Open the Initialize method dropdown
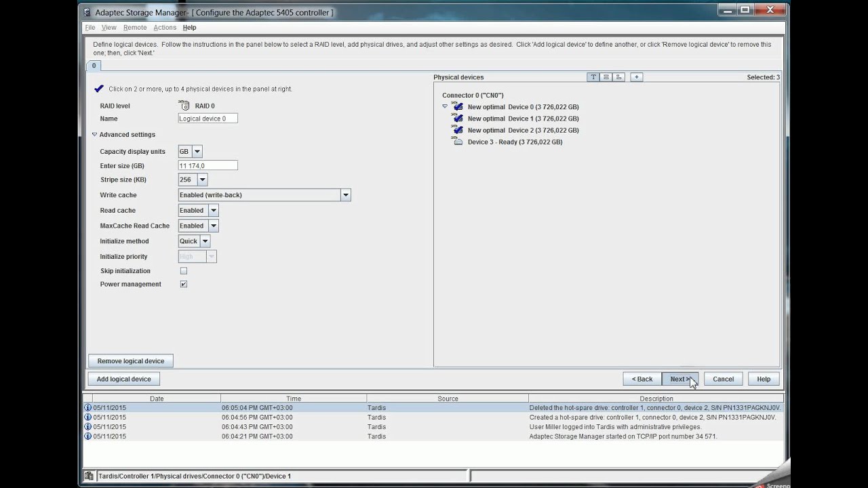868x488 pixels. point(205,241)
